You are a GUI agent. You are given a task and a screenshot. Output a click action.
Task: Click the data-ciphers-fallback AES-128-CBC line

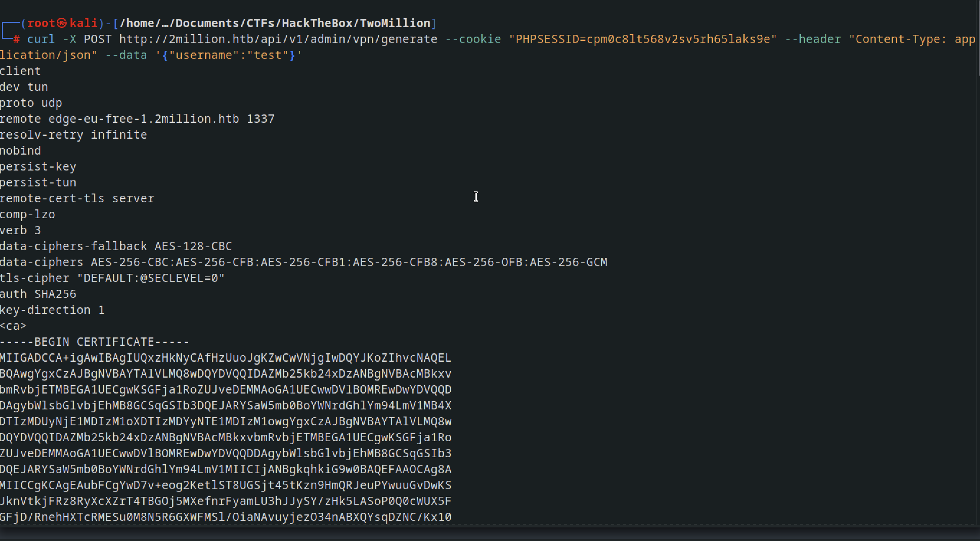tap(116, 246)
